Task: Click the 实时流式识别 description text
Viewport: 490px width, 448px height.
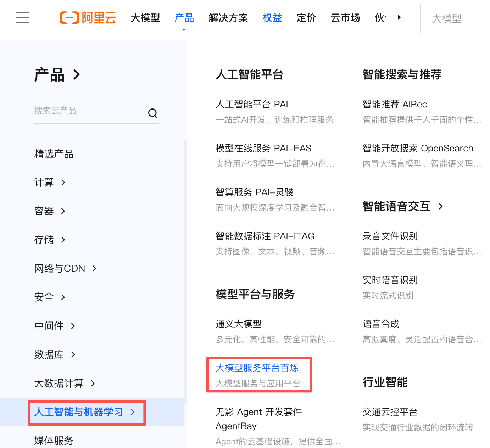Action: [388, 296]
